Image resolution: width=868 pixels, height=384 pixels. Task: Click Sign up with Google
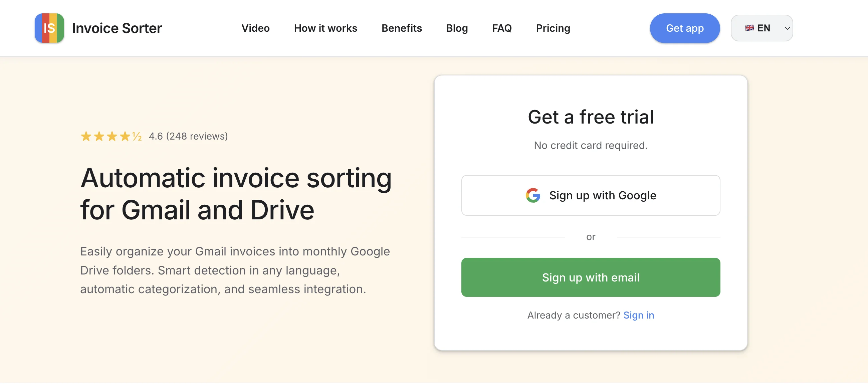591,195
